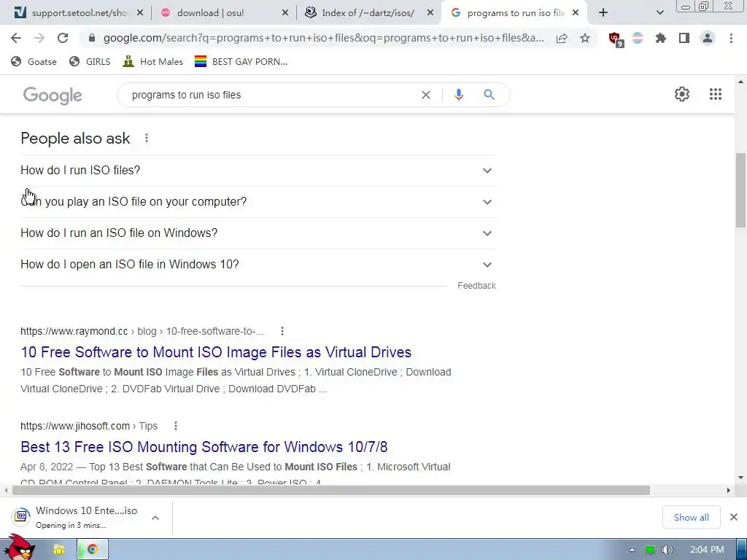Reload the current page
This screenshot has height=560, width=747.
(x=63, y=38)
